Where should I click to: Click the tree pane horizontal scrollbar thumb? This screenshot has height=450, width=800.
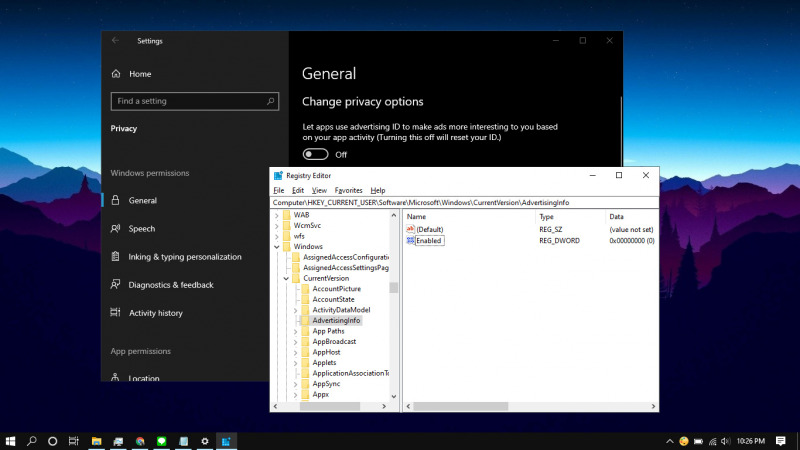[330, 406]
